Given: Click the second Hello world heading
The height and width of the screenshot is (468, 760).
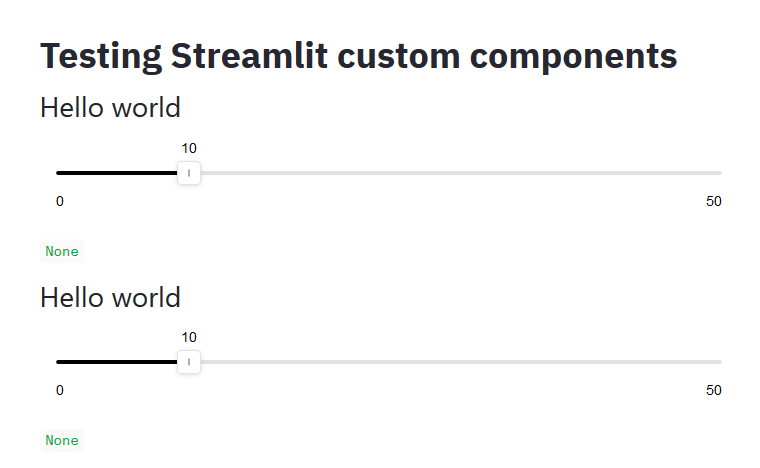Looking at the screenshot, I should [x=110, y=297].
